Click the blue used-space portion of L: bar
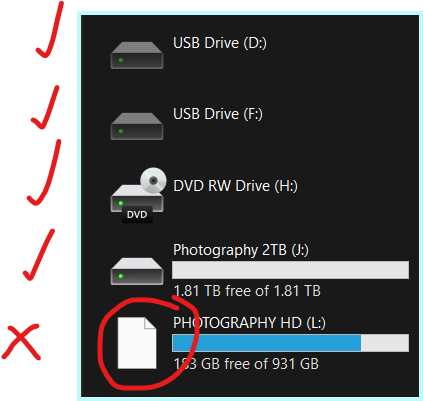The width and height of the screenshot is (423, 401). click(266, 343)
